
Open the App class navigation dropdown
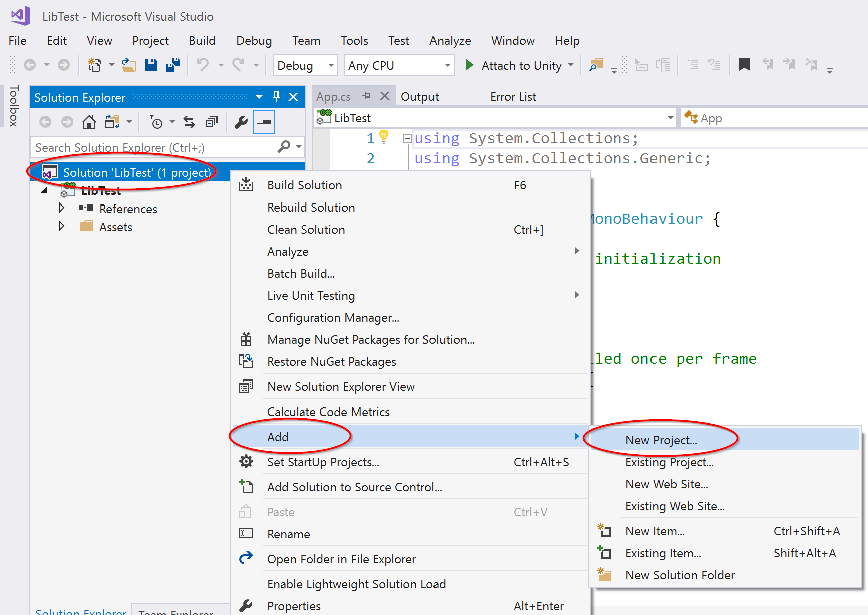(775, 118)
